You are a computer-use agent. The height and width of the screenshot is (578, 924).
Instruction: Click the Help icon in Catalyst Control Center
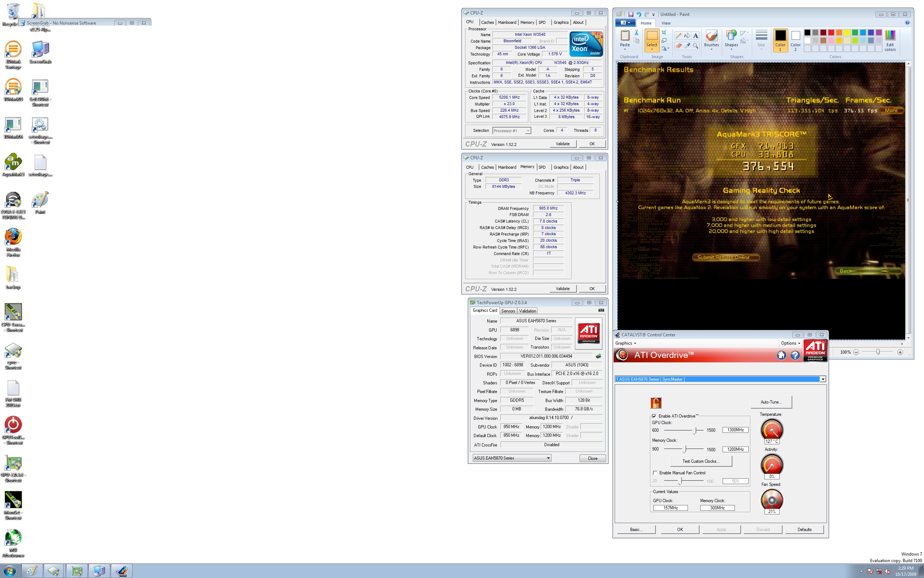(x=795, y=355)
